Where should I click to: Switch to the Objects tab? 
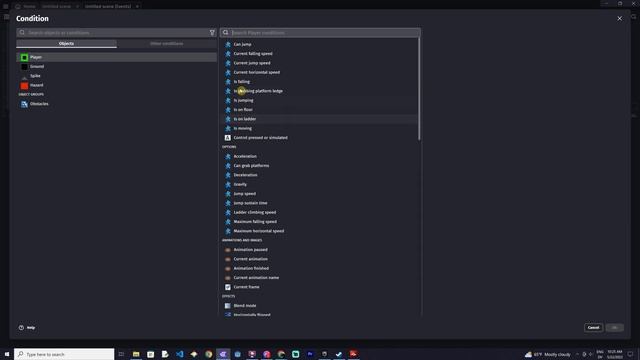click(x=67, y=44)
